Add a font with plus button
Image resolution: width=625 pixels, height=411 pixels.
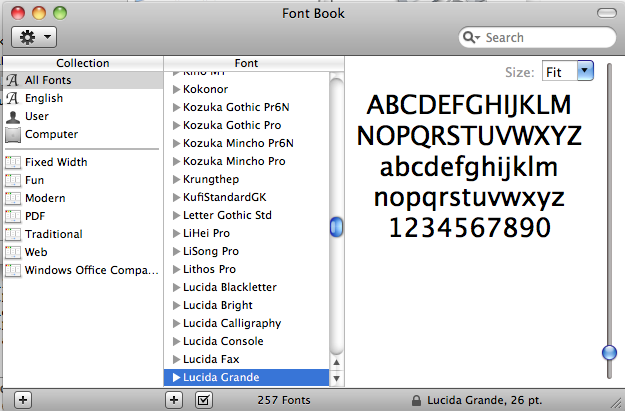click(174, 400)
